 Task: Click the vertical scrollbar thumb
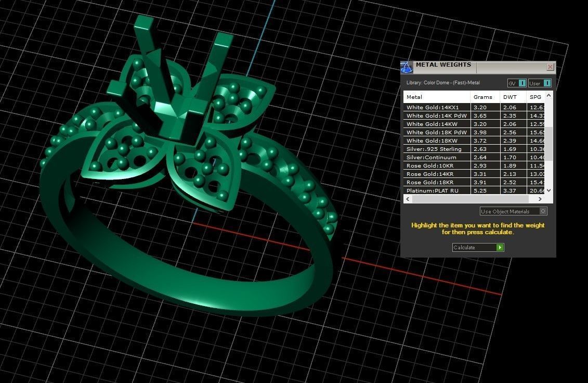tap(548, 144)
